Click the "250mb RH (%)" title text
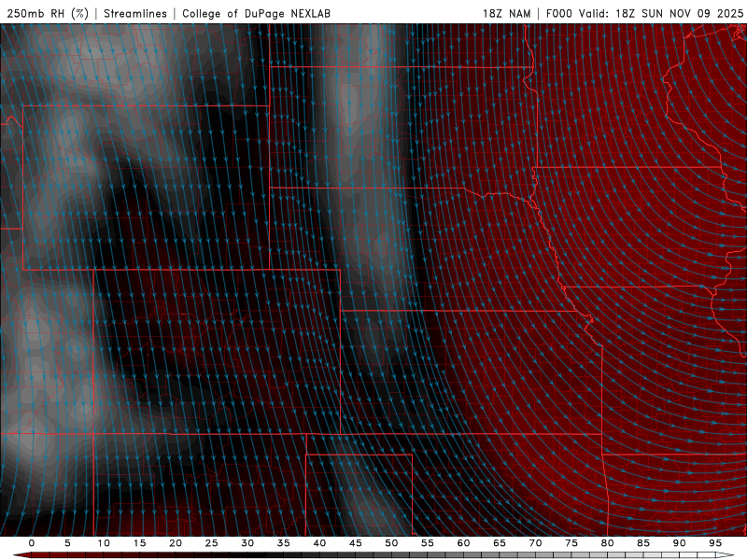 pyautogui.click(x=49, y=13)
